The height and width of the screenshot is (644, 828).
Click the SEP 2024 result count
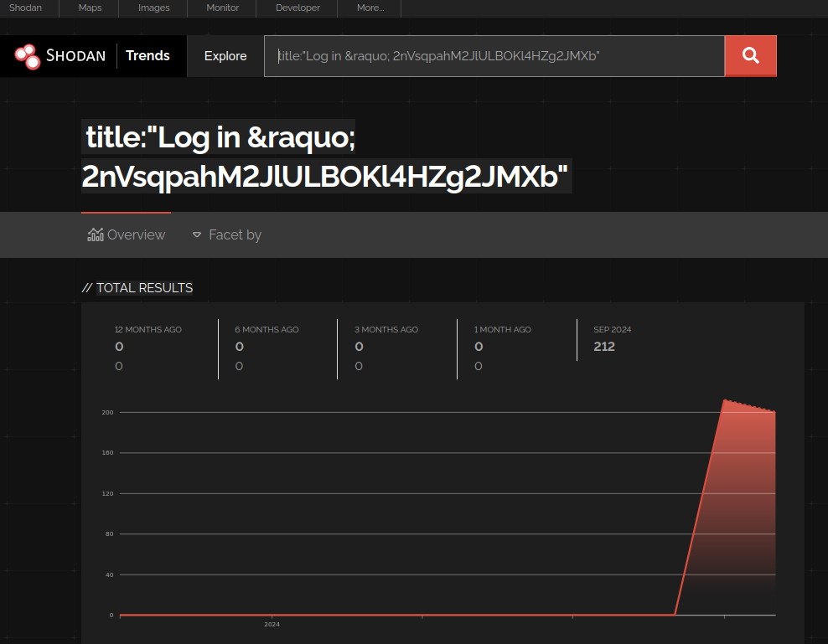(x=604, y=347)
